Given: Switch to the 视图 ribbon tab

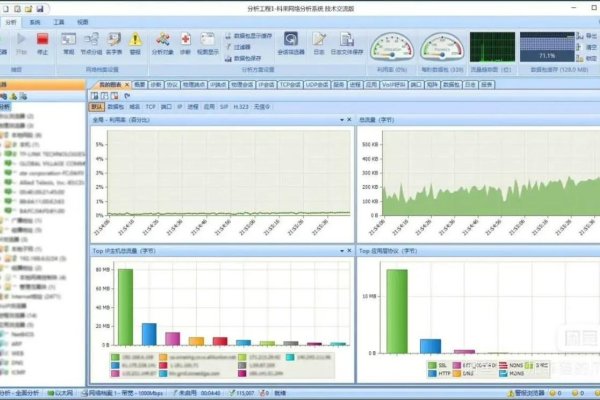Looking at the screenshot, I should coord(82,22).
